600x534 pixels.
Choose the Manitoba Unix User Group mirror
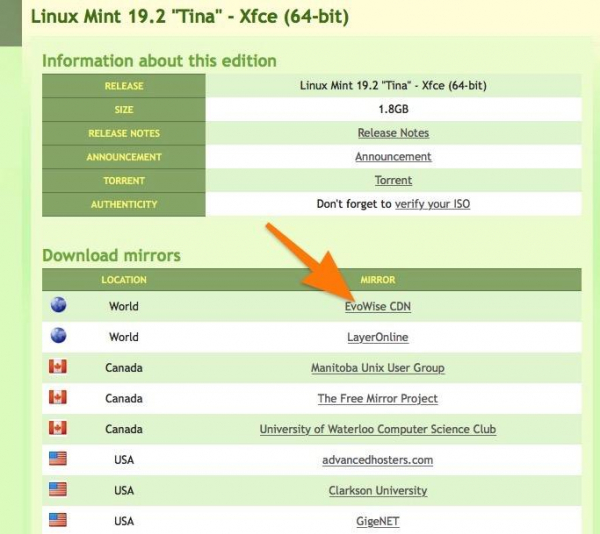pyautogui.click(x=378, y=368)
